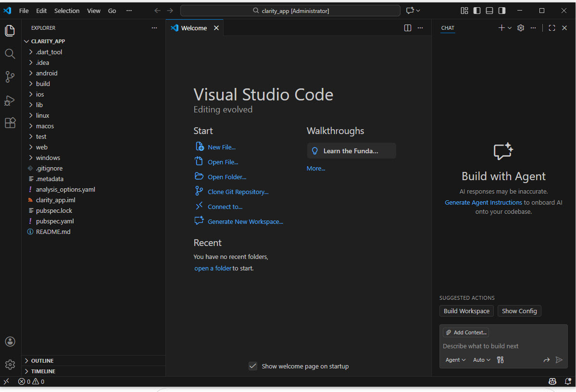576x392 pixels.
Task: Toggle primary side bar visibility
Action: pos(477,11)
